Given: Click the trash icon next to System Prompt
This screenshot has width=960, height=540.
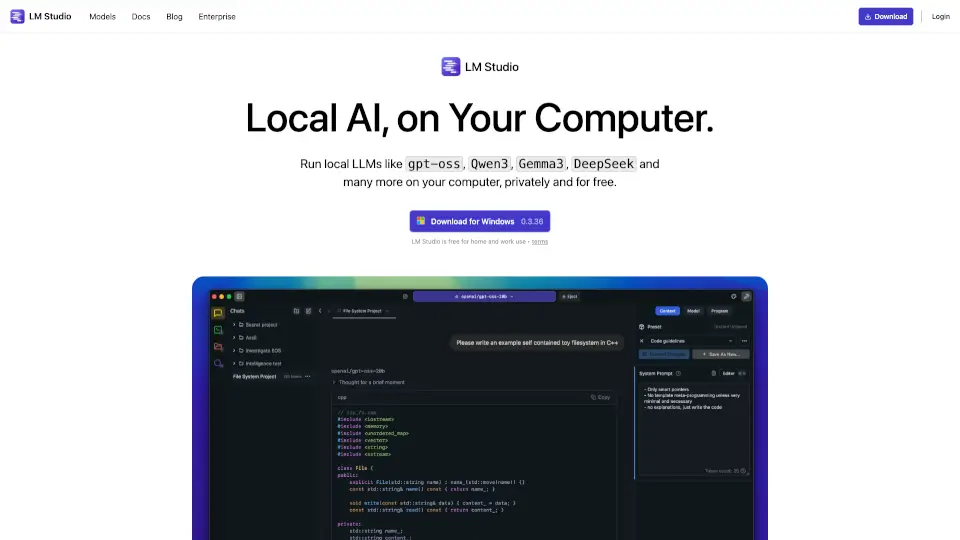Looking at the screenshot, I should point(713,373).
